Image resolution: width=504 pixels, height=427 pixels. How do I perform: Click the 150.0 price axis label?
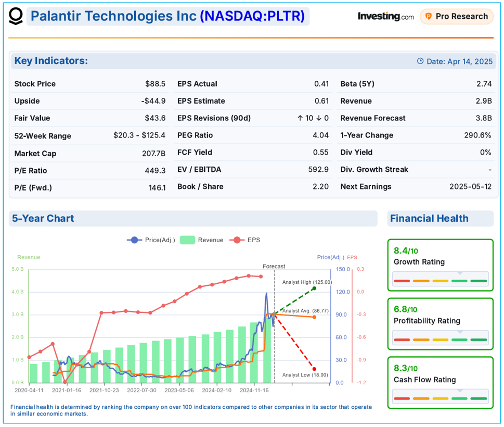click(x=343, y=269)
